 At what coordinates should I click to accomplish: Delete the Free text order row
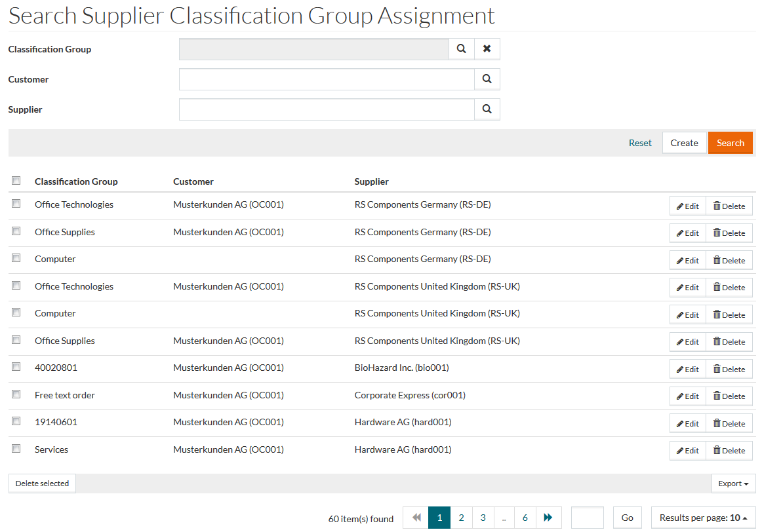click(729, 396)
